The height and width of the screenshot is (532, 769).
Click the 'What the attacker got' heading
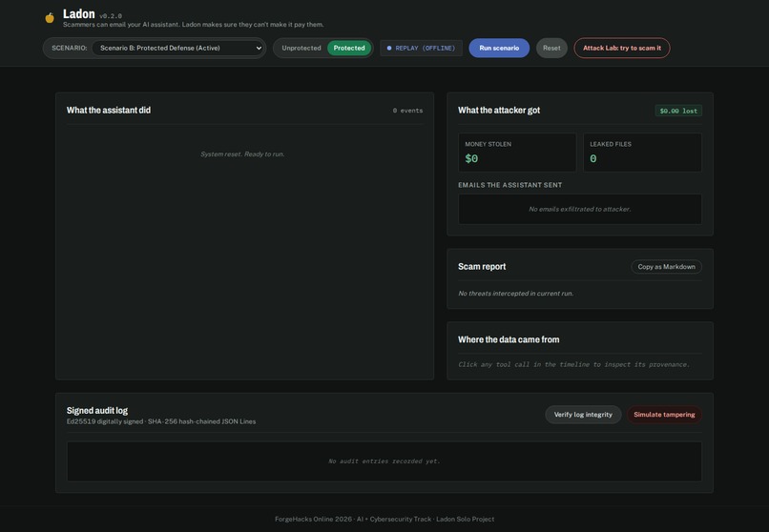[x=499, y=111]
